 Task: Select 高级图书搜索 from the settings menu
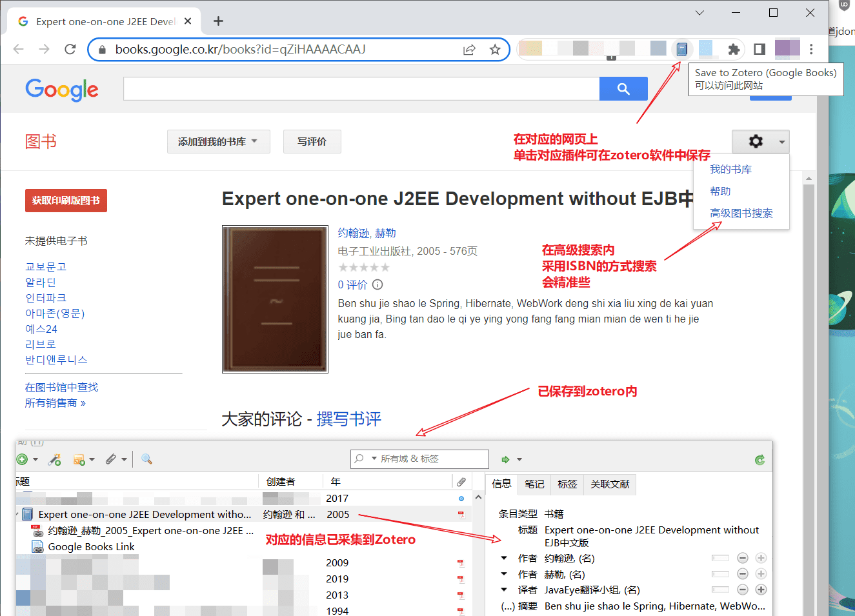tap(741, 213)
